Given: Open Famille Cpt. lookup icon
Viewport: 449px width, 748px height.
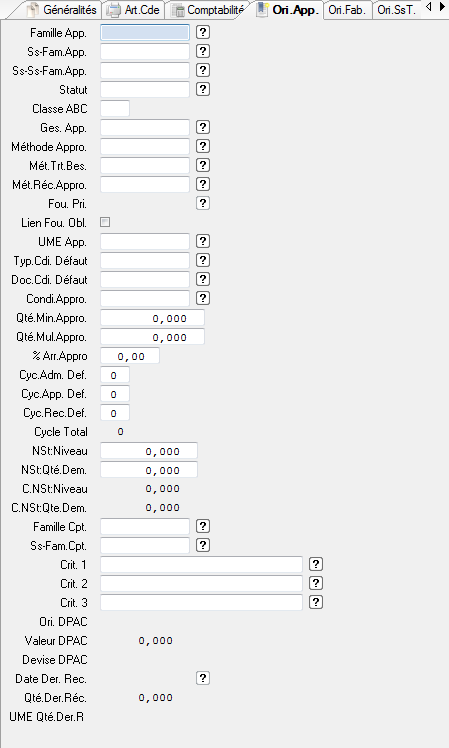Looking at the screenshot, I should pos(203,526).
